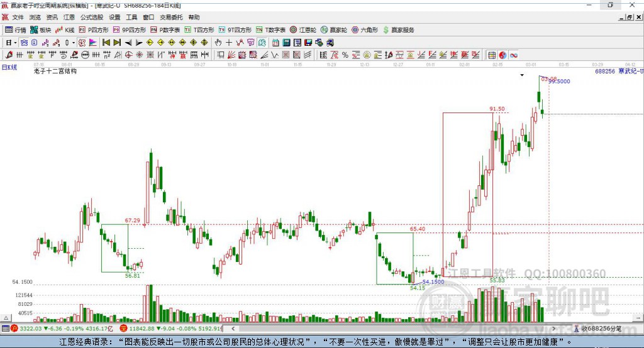644x348 pixels.
Task: Click the 65.40 price marker
Action: (x=418, y=229)
